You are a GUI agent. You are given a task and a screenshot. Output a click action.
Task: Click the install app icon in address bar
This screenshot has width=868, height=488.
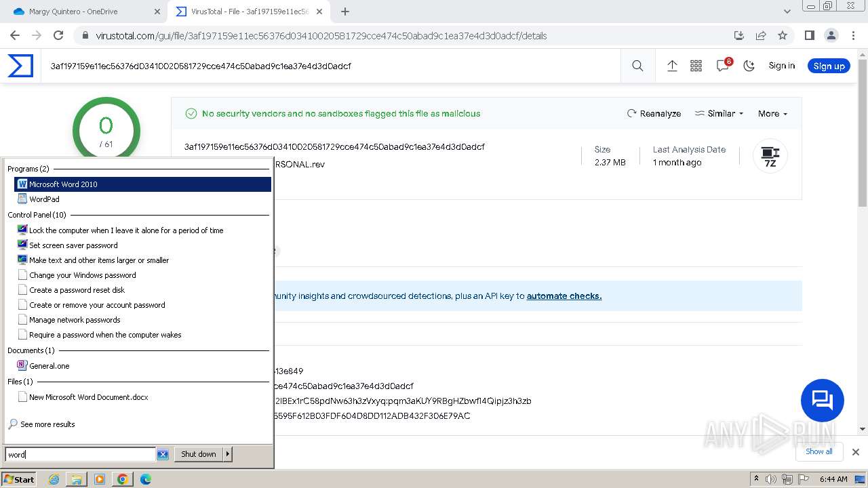coord(739,35)
